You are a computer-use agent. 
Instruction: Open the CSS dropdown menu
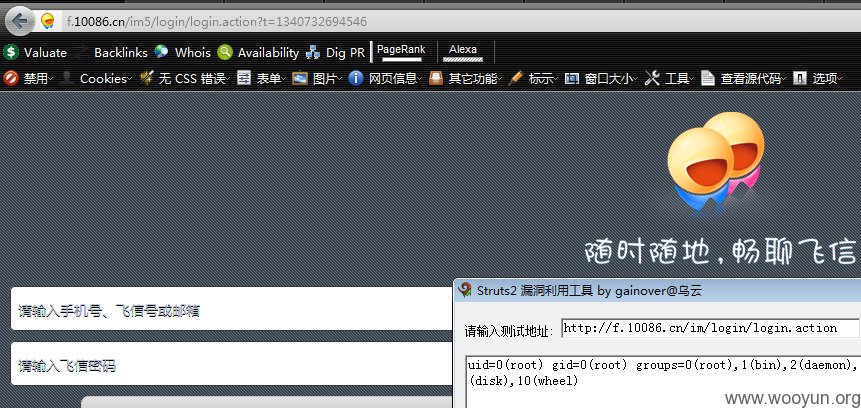(x=193, y=79)
